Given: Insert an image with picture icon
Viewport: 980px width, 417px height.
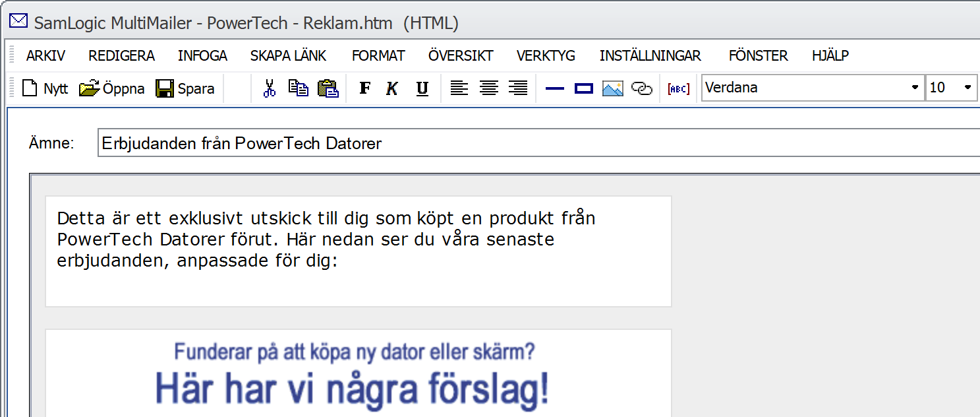Looking at the screenshot, I should click(x=613, y=88).
